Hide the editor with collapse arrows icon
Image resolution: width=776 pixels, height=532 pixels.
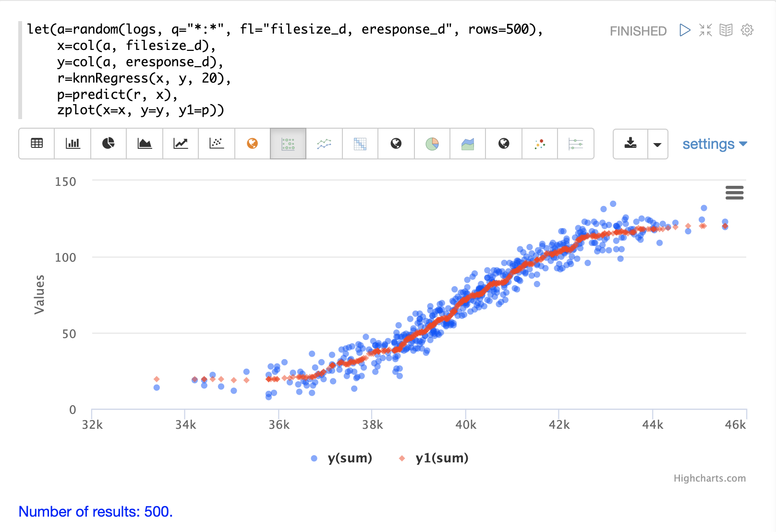click(705, 30)
